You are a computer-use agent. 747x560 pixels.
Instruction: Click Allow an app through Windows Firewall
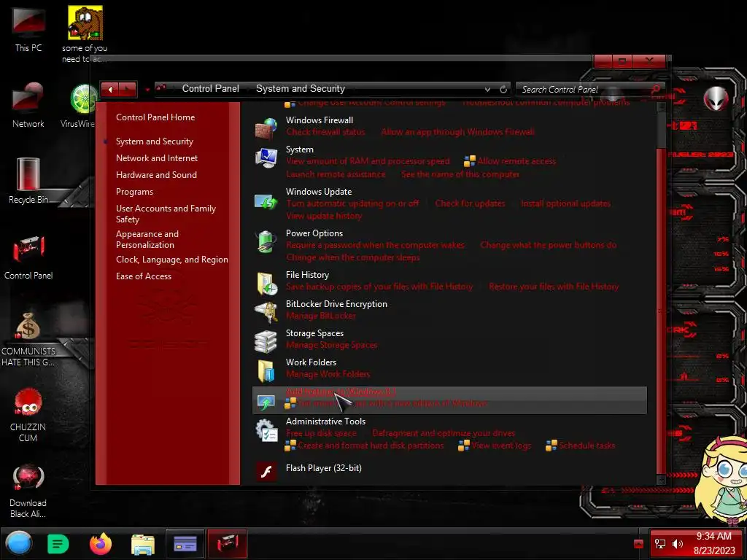click(x=458, y=132)
